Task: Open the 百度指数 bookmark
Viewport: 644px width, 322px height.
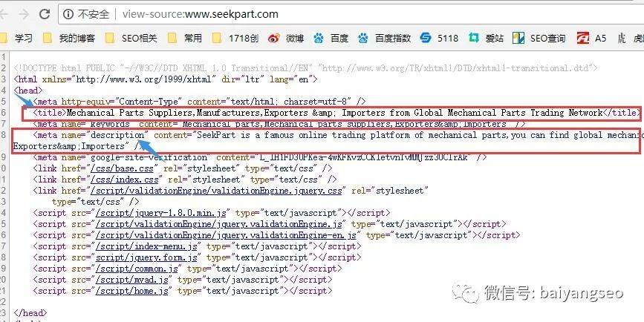Action: tap(384, 39)
